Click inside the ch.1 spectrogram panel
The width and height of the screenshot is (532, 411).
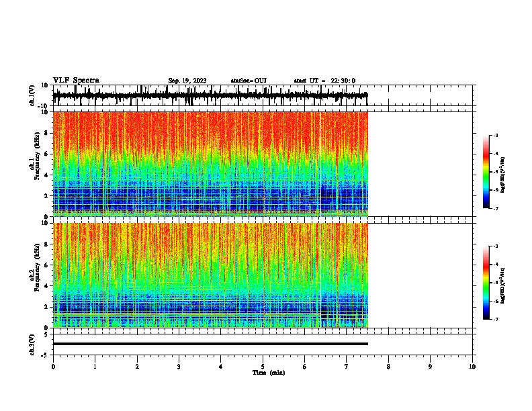click(210, 164)
